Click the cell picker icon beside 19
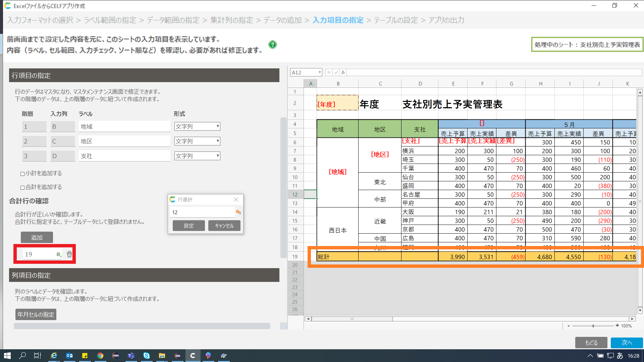The image size is (644, 362). tap(59, 255)
